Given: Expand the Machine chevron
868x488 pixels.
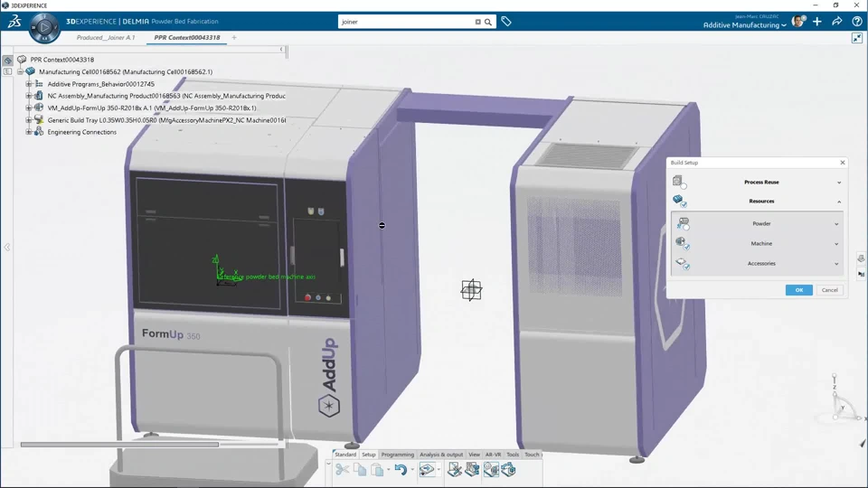Looking at the screenshot, I should [836, 244].
